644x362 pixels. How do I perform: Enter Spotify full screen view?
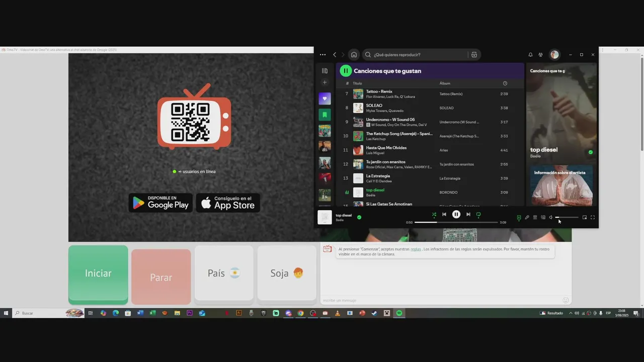593,218
